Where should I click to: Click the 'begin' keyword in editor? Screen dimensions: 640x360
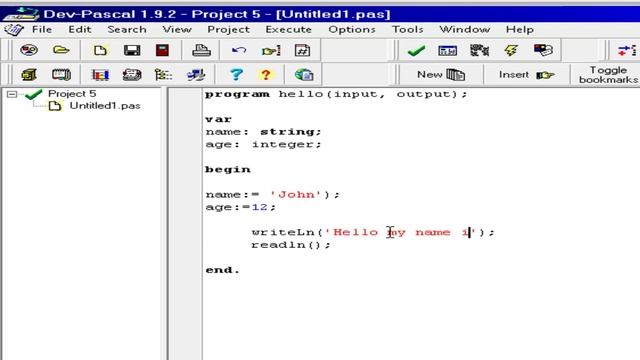pos(228,170)
